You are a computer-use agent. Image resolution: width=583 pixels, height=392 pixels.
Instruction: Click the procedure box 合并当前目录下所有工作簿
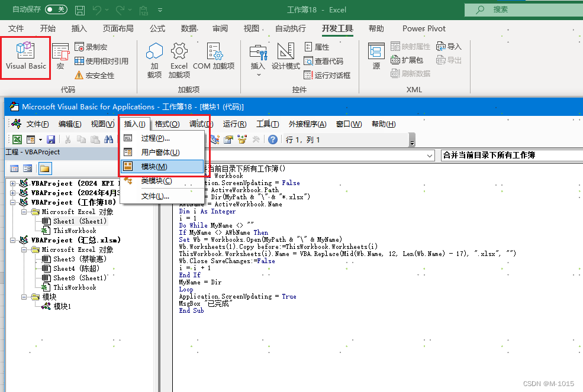[511, 155]
